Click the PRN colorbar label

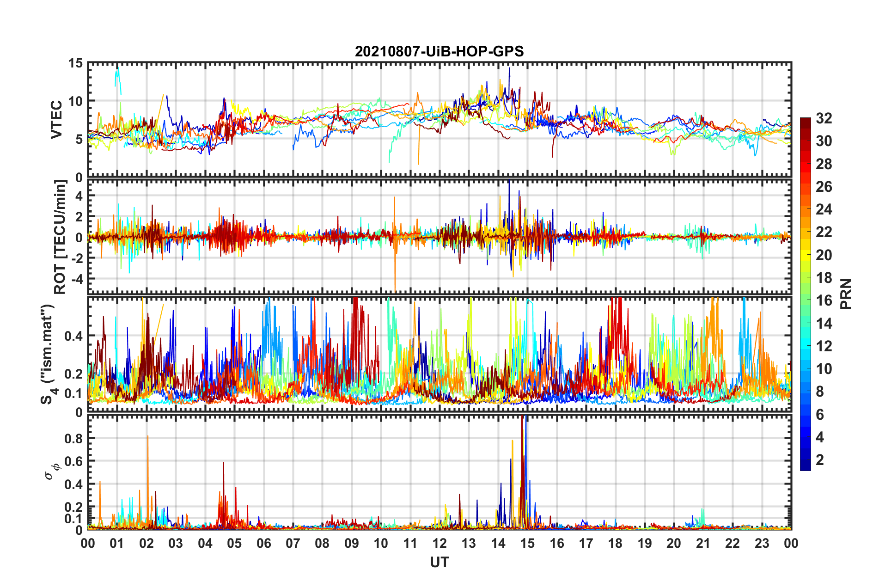click(846, 294)
